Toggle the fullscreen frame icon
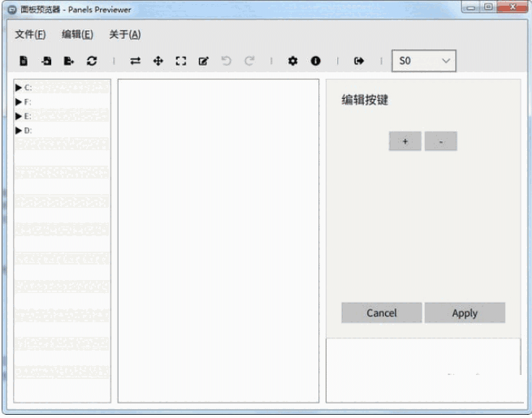 pyautogui.click(x=181, y=61)
